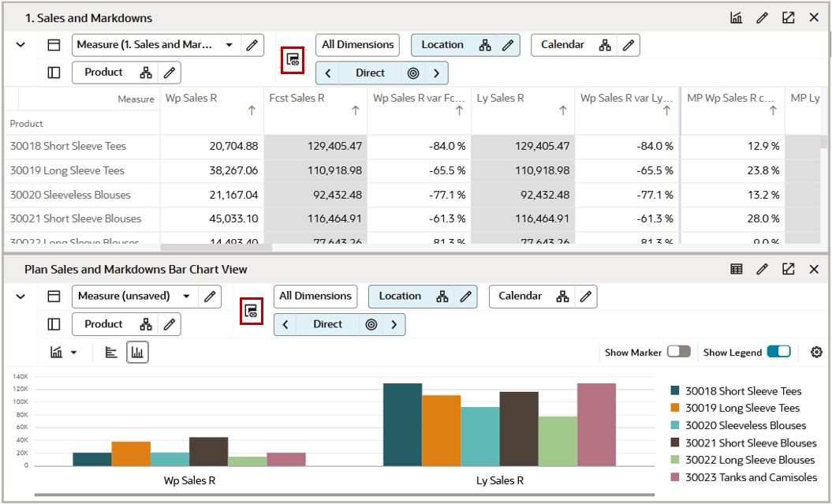
Task: Edit the Location dimension in the chart view
Action: 466,297
